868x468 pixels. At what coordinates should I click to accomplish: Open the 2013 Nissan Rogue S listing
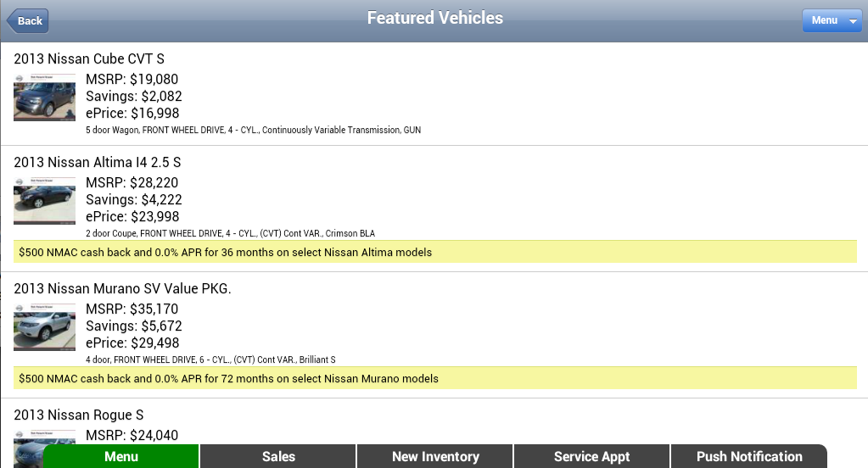pyautogui.click(x=78, y=415)
